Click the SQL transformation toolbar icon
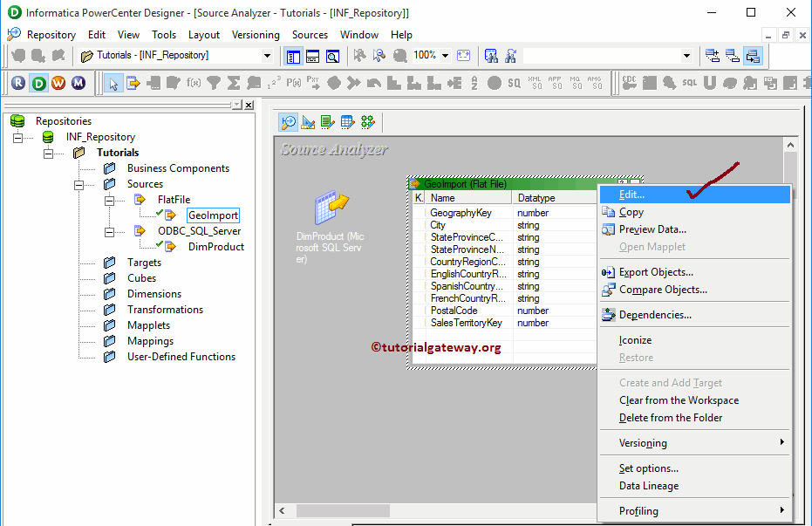812x526 pixels. click(689, 83)
